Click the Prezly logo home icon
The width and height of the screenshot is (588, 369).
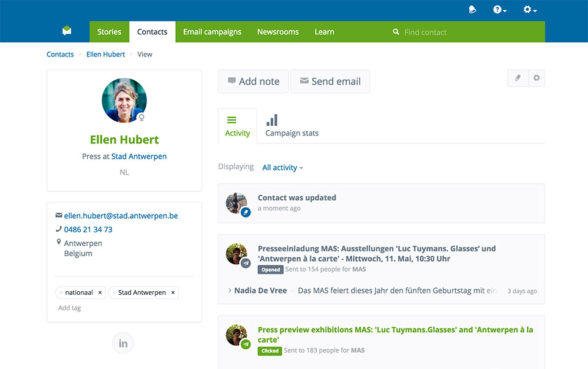[67, 31]
